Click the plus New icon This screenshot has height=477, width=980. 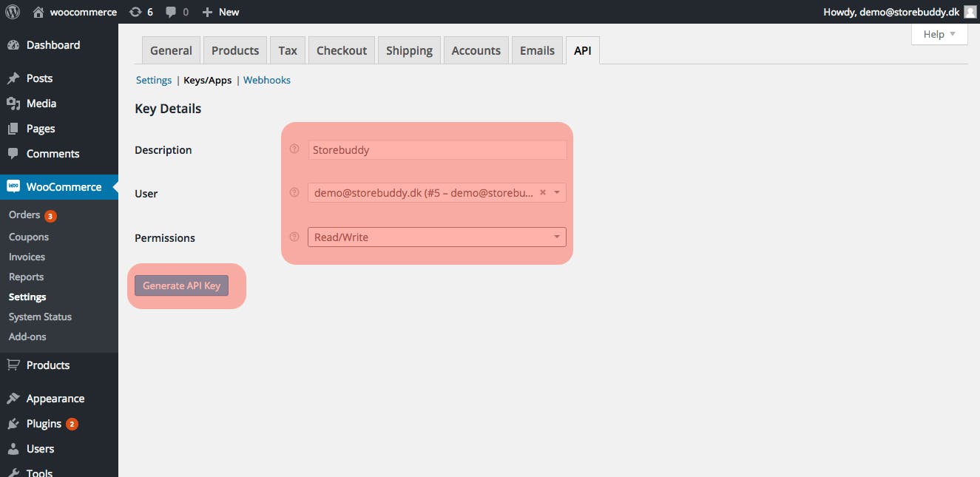point(207,12)
